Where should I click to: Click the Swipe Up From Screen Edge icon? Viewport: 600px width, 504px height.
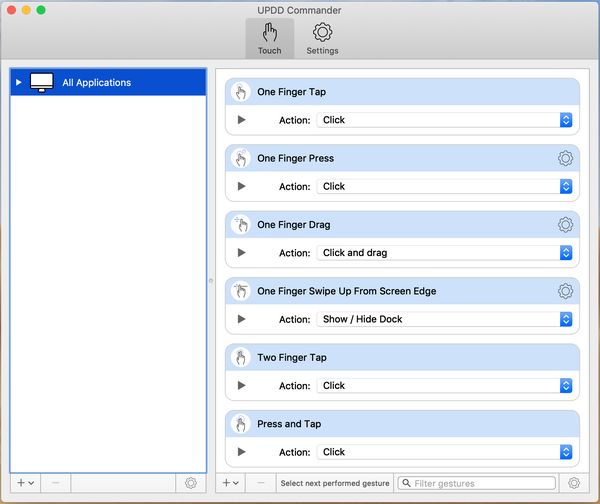(x=241, y=291)
